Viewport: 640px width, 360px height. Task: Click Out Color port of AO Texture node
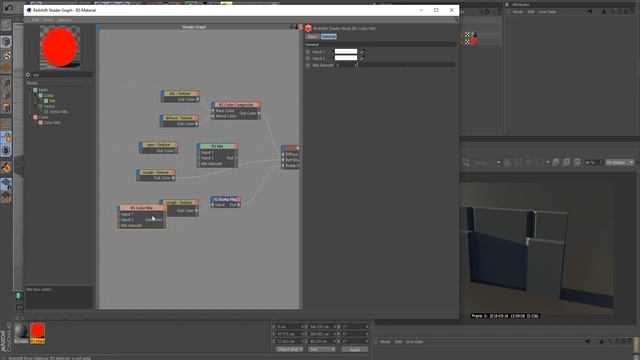coord(198,99)
